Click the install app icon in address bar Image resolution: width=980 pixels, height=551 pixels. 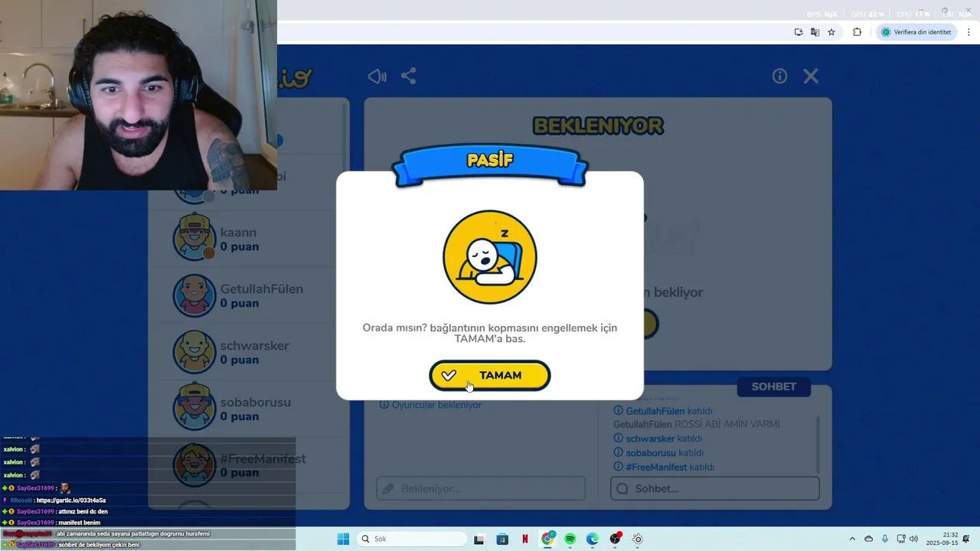[x=799, y=32]
